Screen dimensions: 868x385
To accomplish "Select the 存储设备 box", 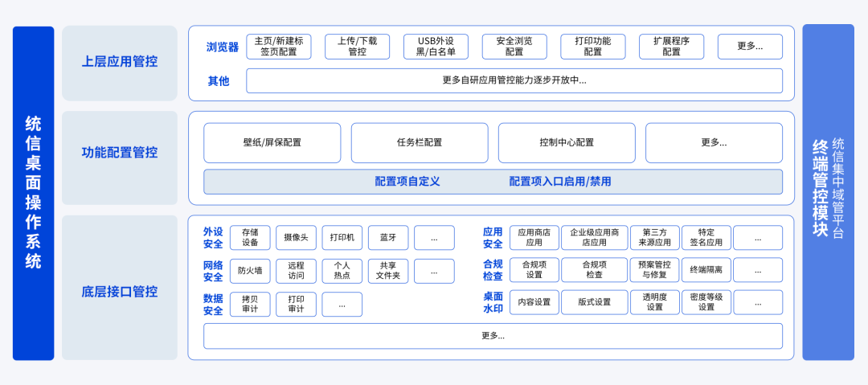I will coord(250,238).
